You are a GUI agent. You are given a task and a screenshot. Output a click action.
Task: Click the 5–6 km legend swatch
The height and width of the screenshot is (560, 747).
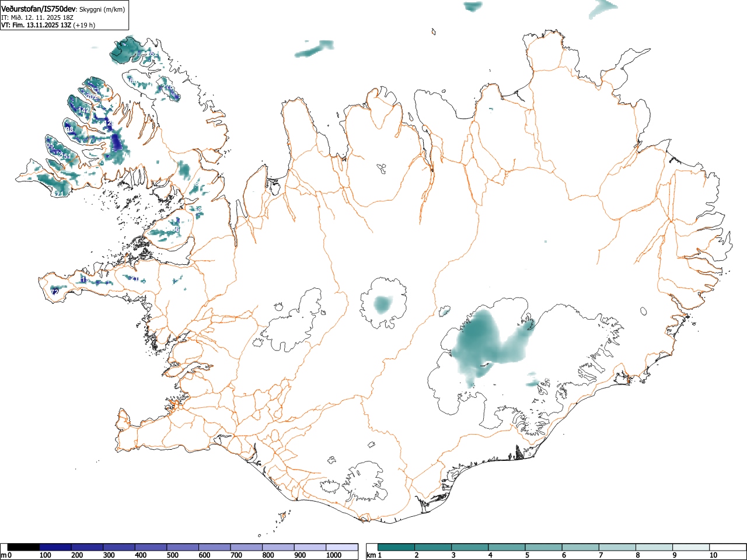click(x=543, y=547)
